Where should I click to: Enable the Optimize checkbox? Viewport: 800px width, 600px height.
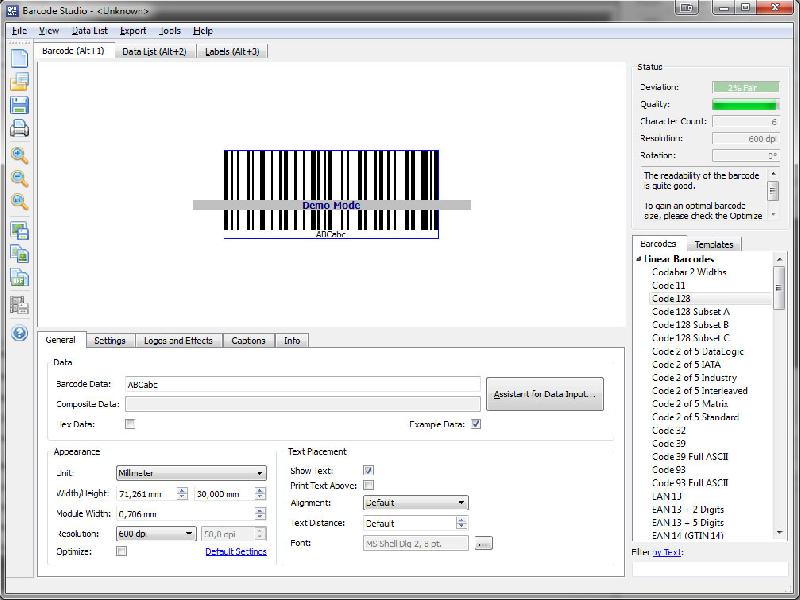(121, 552)
